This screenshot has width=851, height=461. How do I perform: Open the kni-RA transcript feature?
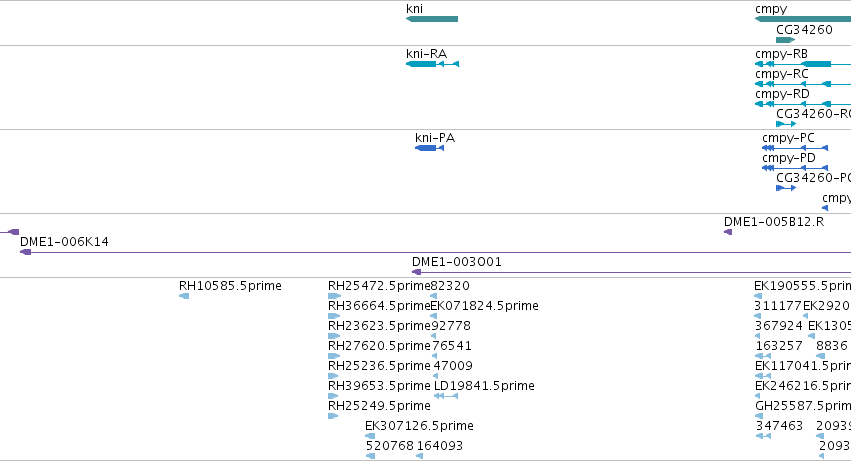(x=433, y=64)
